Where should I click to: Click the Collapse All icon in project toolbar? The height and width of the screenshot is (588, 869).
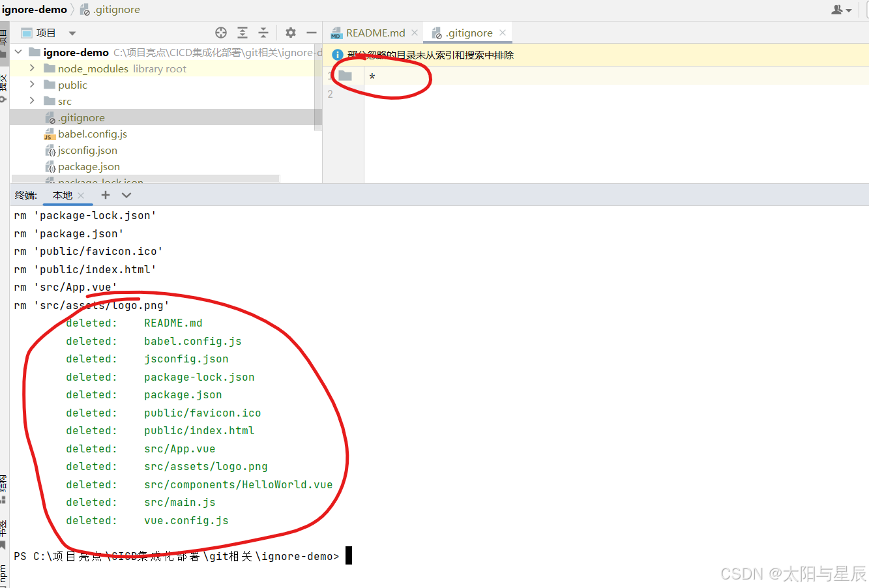click(x=263, y=33)
